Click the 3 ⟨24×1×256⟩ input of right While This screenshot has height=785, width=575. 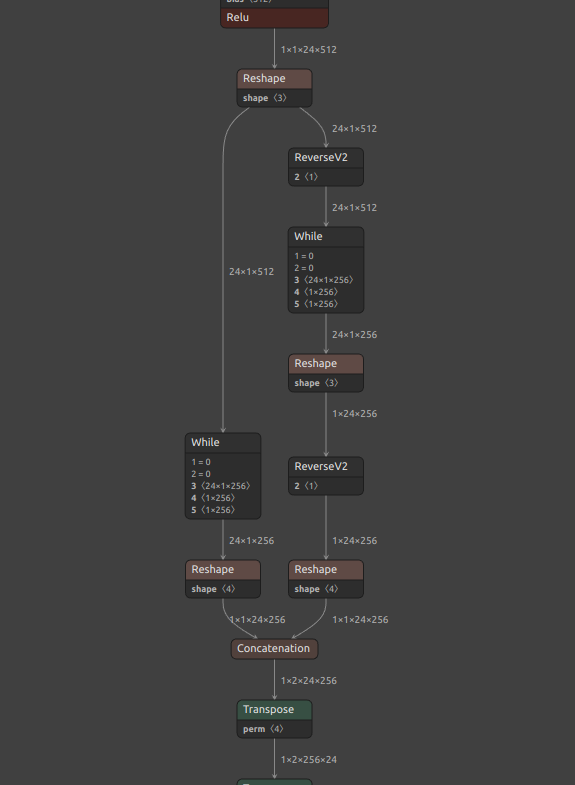tap(324, 280)
